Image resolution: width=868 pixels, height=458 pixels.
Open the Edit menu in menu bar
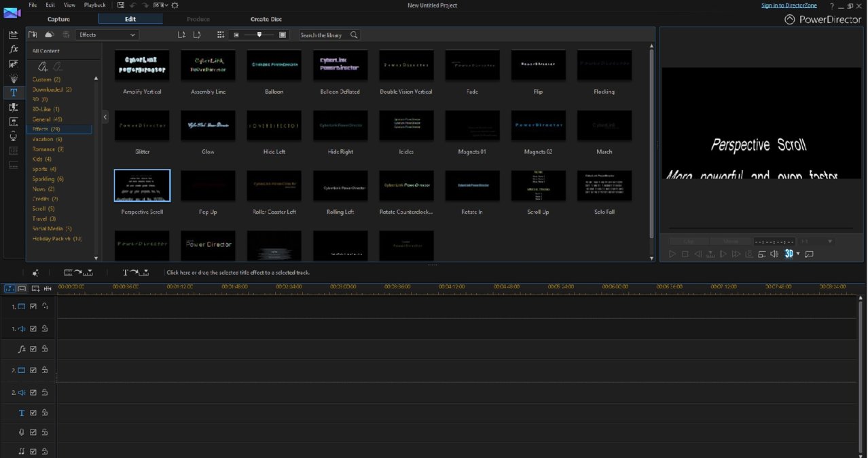50,5
